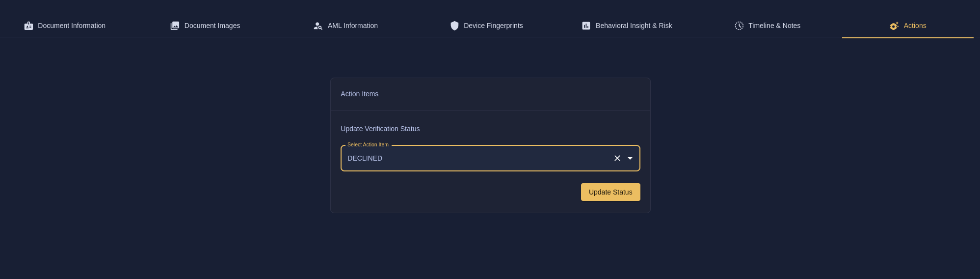Viewport: 980px width, 279px height.
Task: Select the Actions tab label text
Action: (x=915, y=26)
